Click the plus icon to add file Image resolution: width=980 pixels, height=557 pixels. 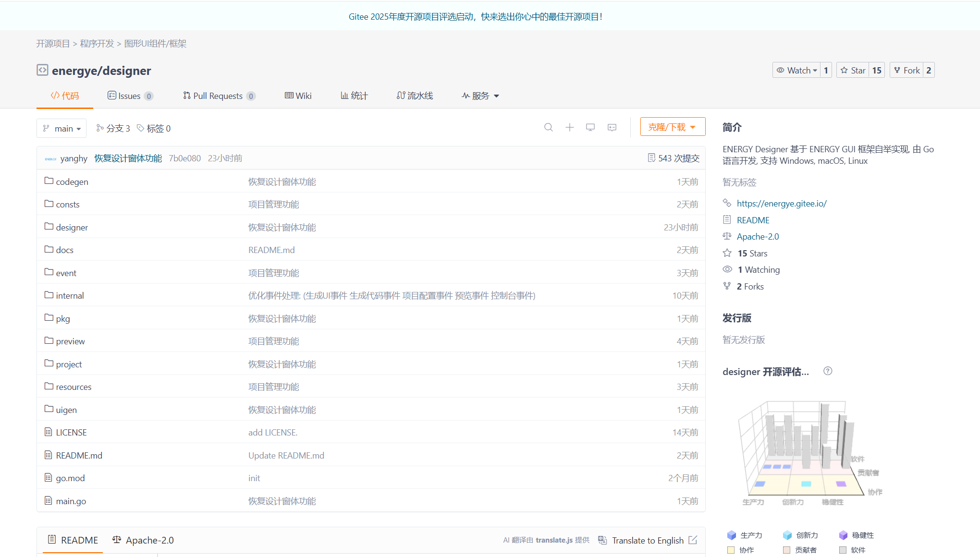(569, 127)
